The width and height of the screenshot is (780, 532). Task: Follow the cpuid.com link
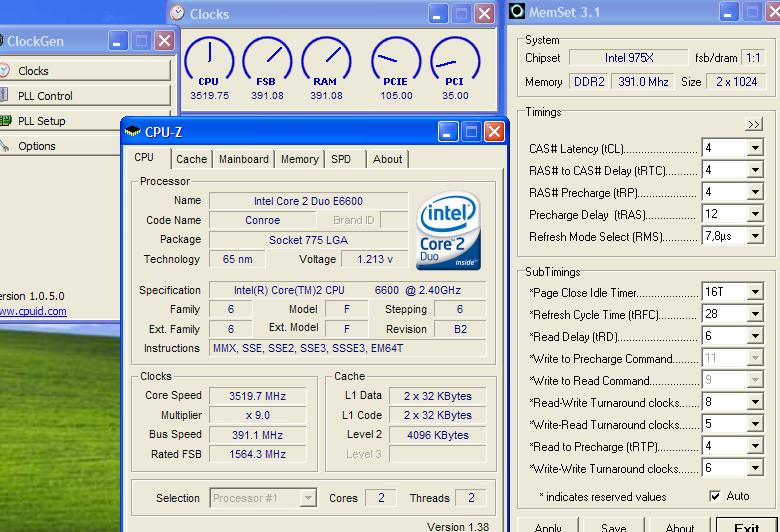[33, 311]
